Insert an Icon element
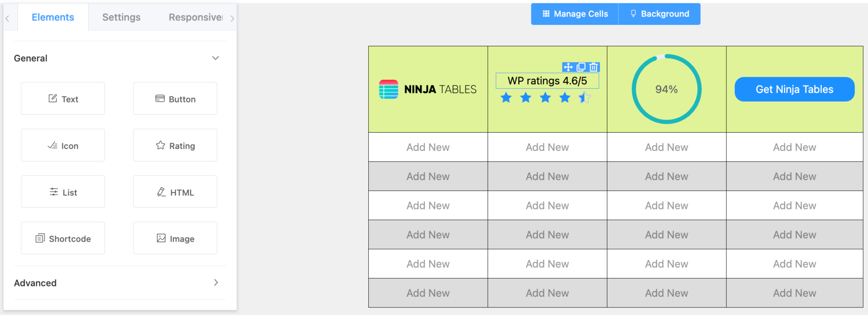The image size is (868, 315). [62, 145]
